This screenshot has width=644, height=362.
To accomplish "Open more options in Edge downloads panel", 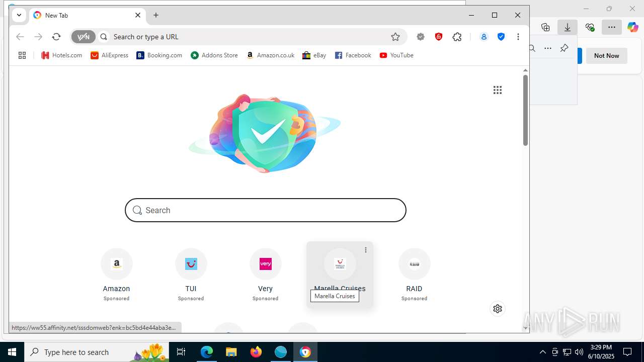I will tap(548, 48).
